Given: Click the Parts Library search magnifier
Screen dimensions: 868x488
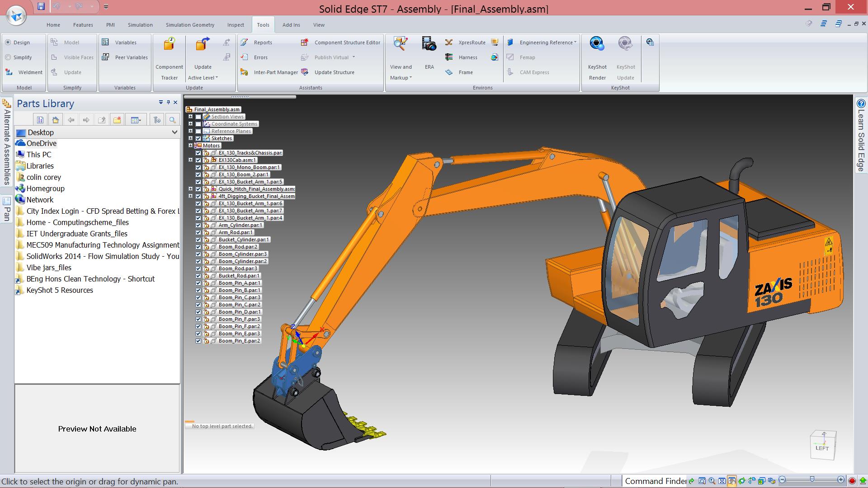Looking at the screenshot, I should tap(172, 120).
